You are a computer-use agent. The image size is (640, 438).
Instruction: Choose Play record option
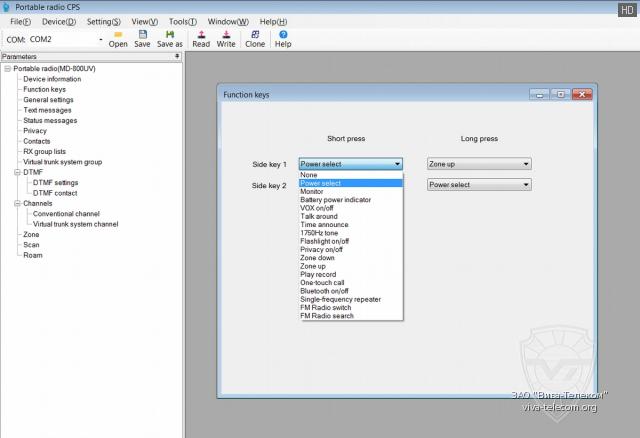[351, 274]
